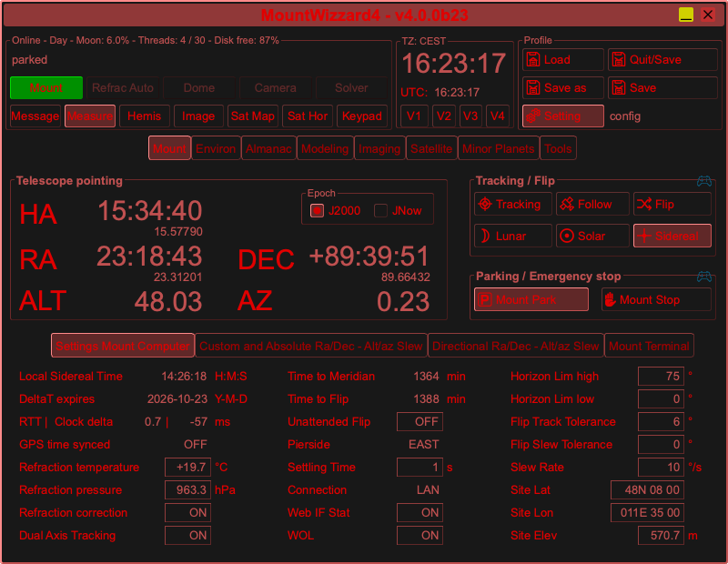Start Tracking with the target icon button
The image size is (728, 564).
point(513,205)
